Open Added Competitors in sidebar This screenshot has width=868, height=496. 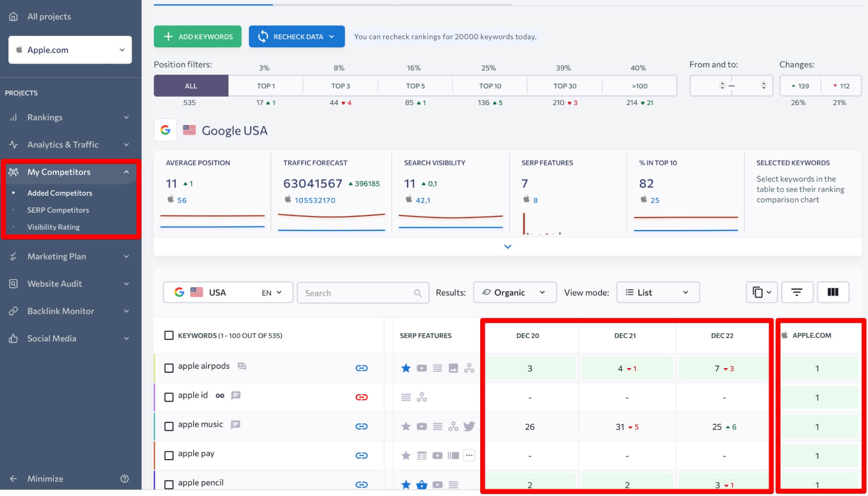click(x=59, y=193)
